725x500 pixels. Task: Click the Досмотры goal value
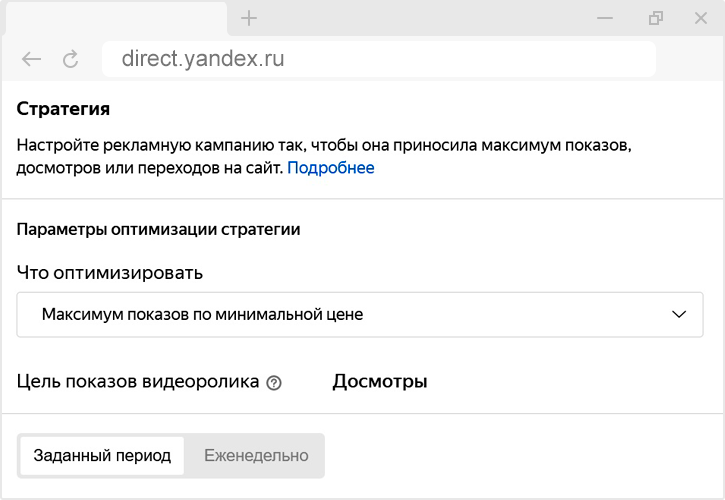point(380,382)
